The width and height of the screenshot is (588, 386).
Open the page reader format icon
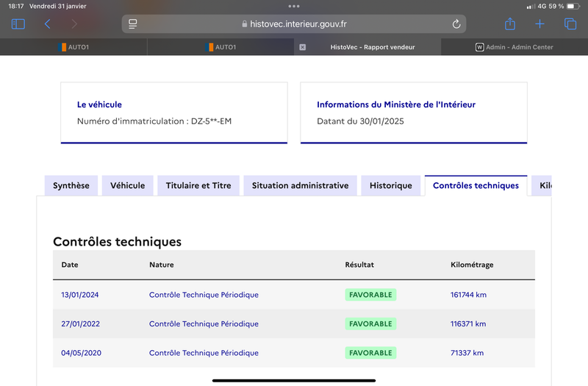point(133,24)
